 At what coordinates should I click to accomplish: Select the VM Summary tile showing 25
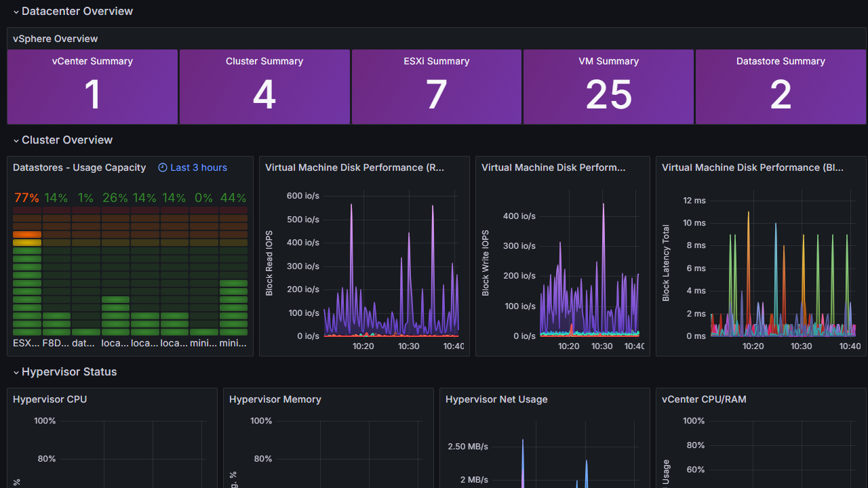pyautogui.click(x=608, y=87)
